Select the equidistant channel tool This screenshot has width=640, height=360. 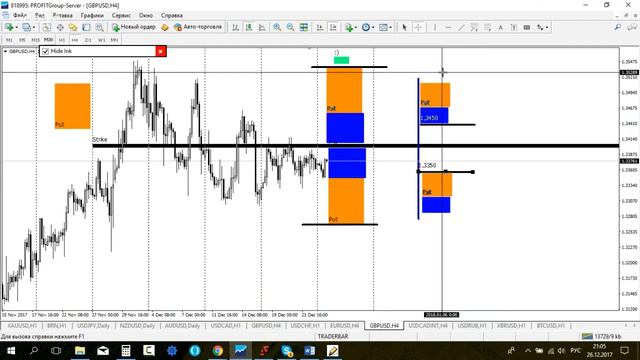pyautogui.click(x=474, y=27)
